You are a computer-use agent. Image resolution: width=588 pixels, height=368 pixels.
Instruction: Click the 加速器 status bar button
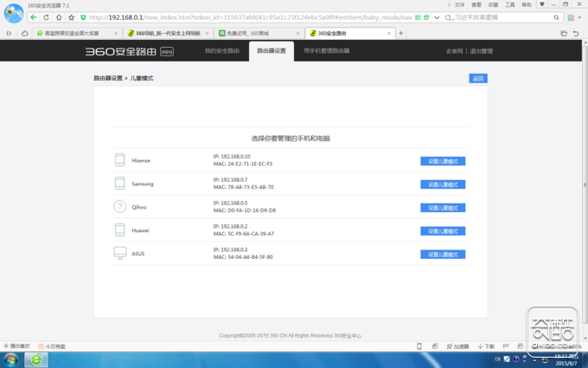click(x=457, y=346)
